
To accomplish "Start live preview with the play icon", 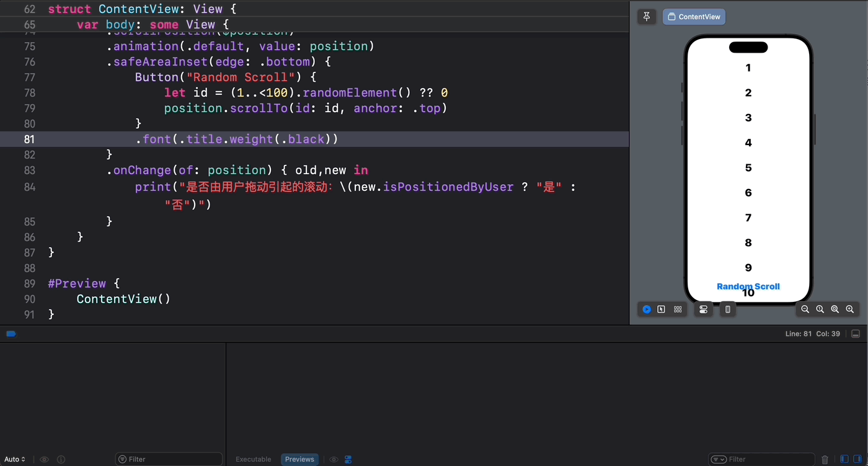I will (x=647, y=309).
